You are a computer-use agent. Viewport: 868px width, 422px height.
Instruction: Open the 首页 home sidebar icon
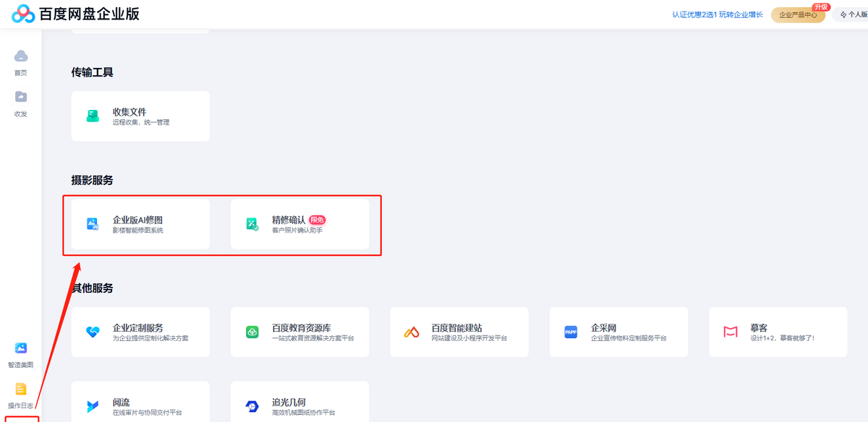(21, 56)
